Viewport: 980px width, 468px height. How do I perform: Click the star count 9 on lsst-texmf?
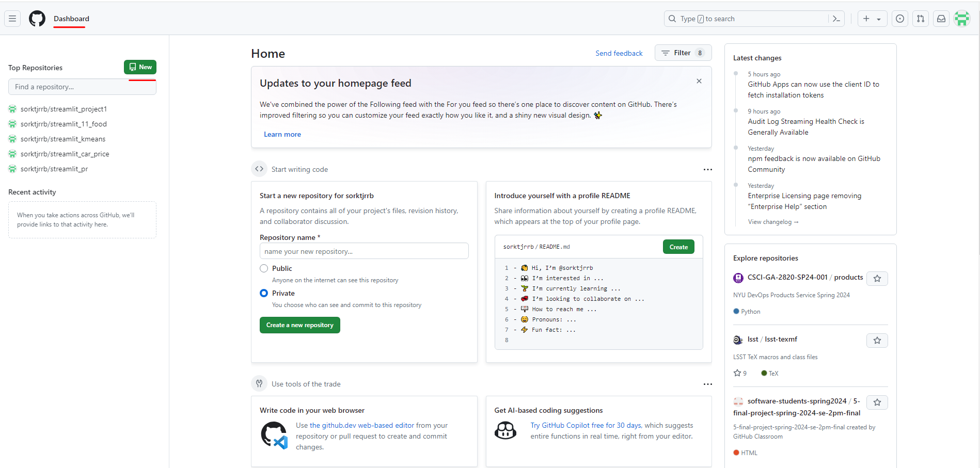[x=740, y=373]
